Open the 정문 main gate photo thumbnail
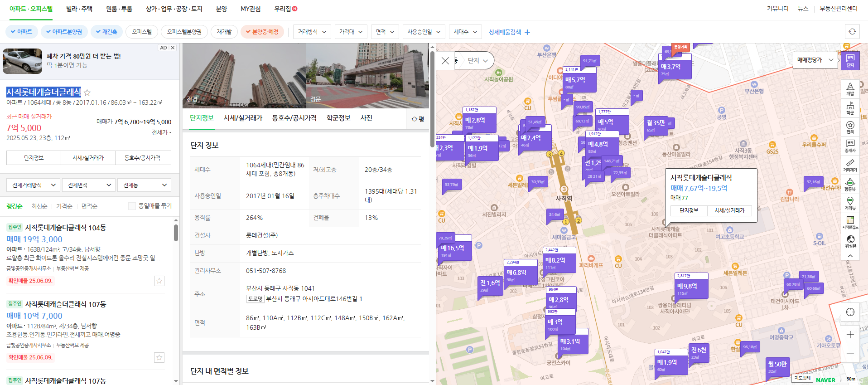 tap(367, 76)
